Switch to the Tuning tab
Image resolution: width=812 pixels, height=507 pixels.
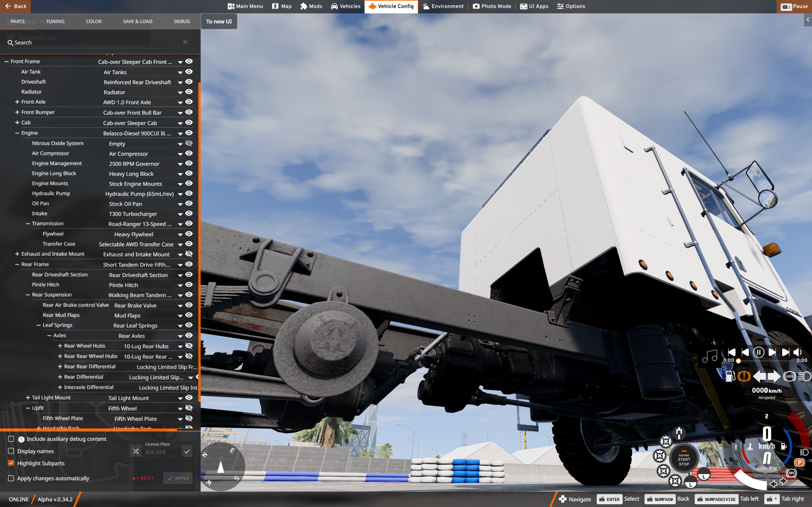pos(55,22)
